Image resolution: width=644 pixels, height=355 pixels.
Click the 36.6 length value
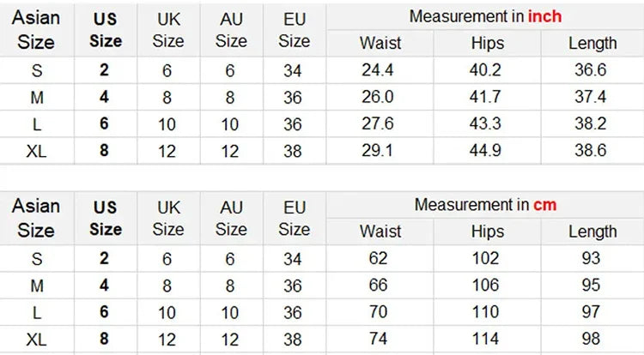point(591,71)
